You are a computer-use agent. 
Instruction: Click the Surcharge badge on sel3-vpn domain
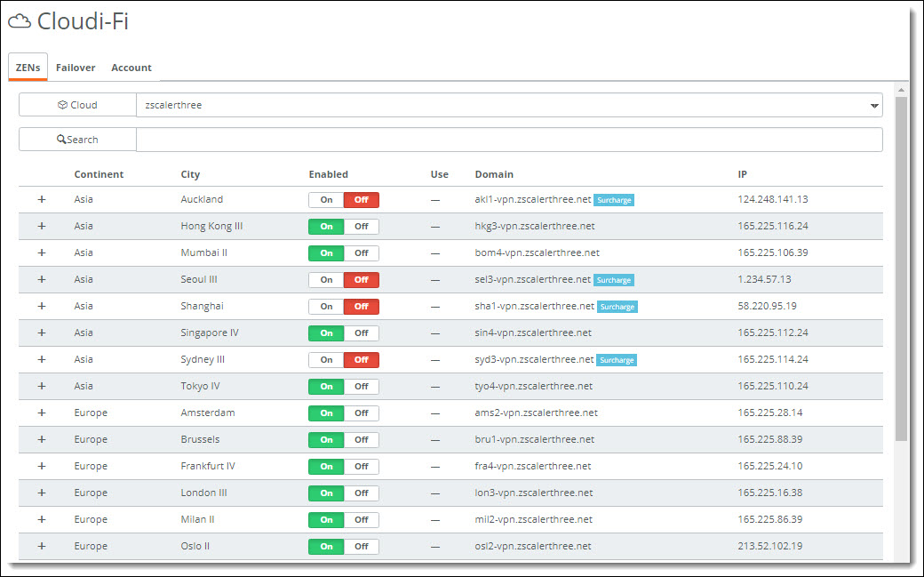point(613,280)
